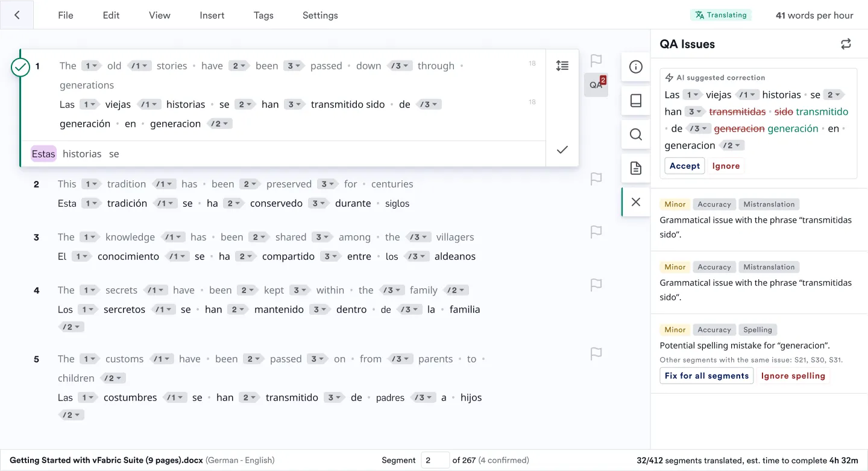Open the line-spacing options icon for segment 1
The image size is (868, 471).
562,66
